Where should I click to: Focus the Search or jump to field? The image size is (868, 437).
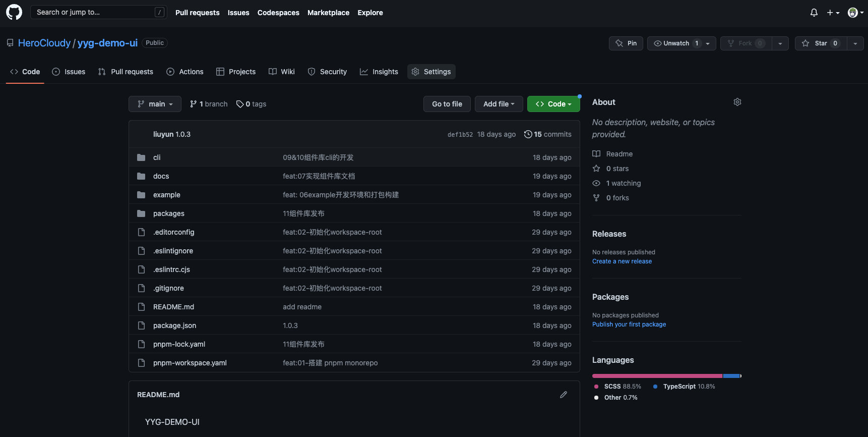99,12
